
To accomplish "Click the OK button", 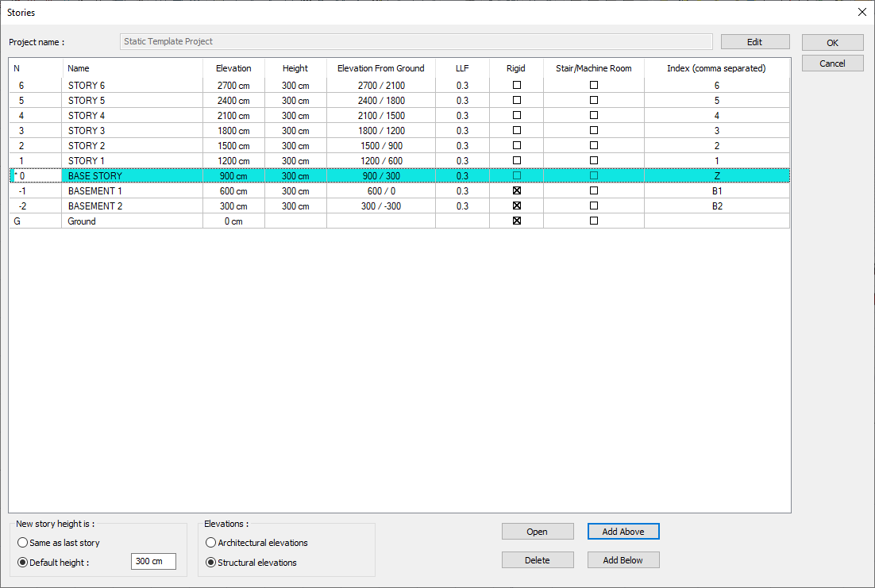I will (x=832, y=43).
